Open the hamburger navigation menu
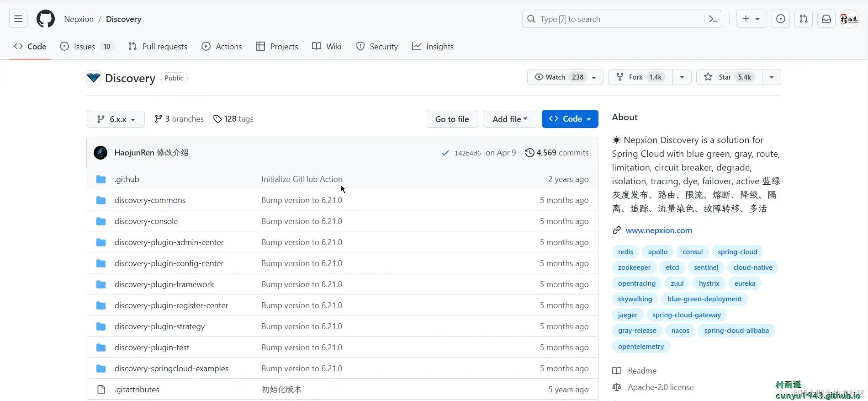868x401 pixels. tap(18, 19)
